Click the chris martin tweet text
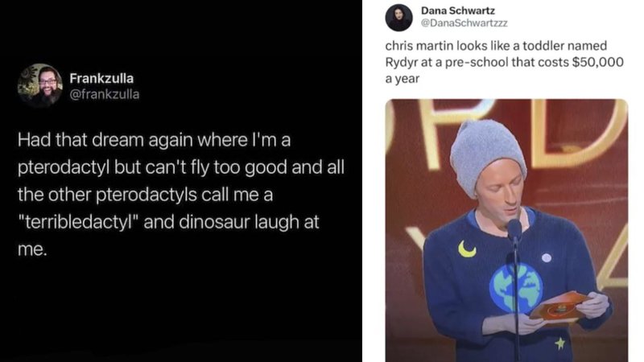Image resolution: width=644 pixels, height=362 pixels. pyautogui.click(x=500, y=61)
